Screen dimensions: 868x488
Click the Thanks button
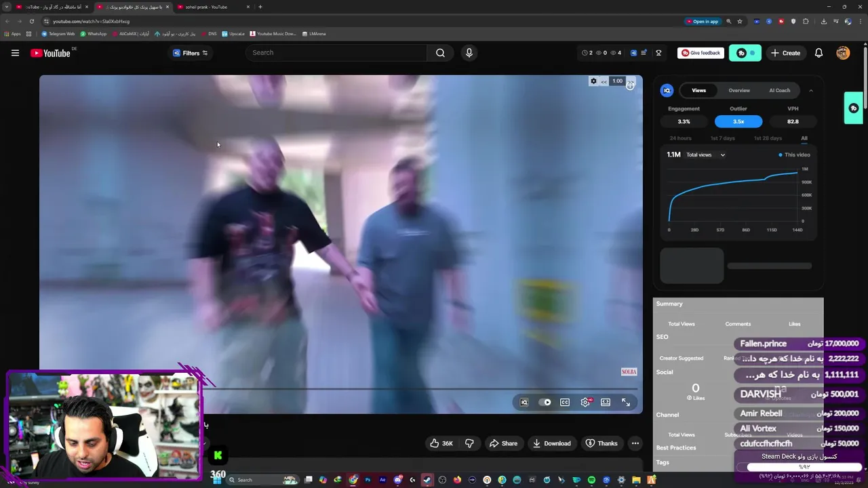point(601,443)
